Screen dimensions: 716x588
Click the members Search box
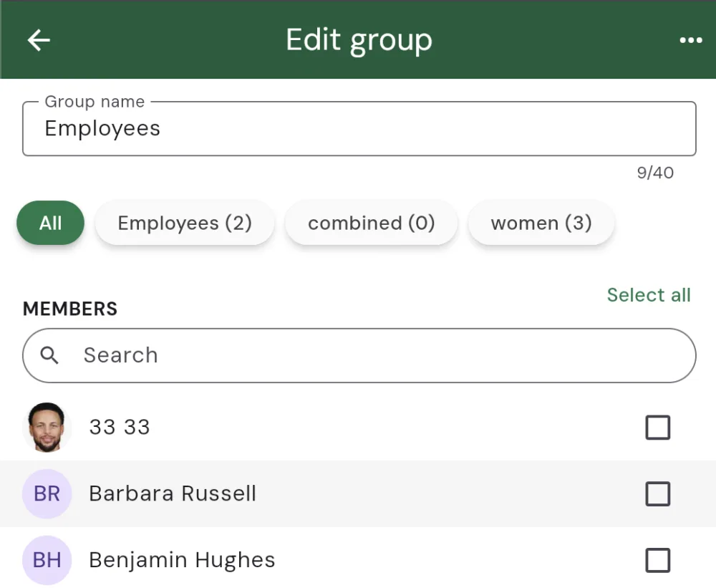(359, 355)
